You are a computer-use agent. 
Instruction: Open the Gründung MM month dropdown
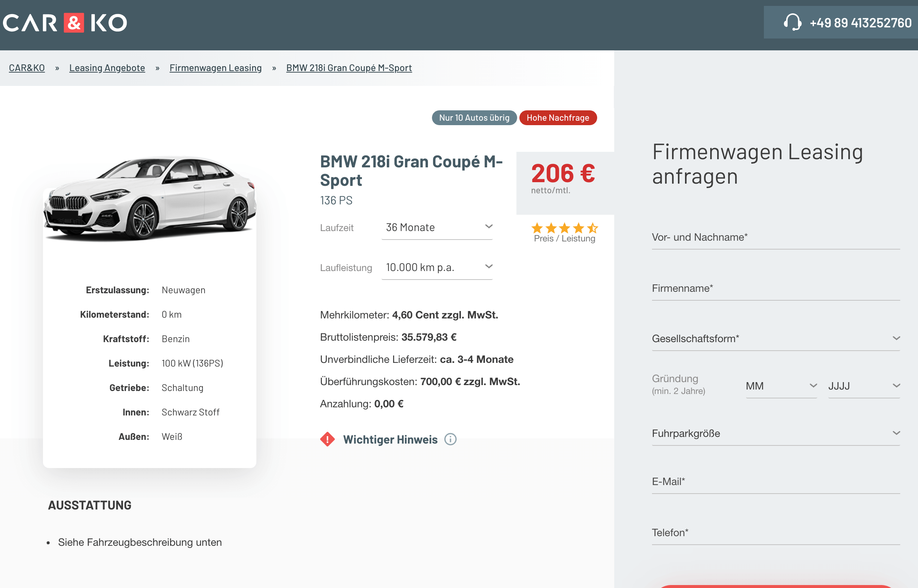click(x=781, y=386)
